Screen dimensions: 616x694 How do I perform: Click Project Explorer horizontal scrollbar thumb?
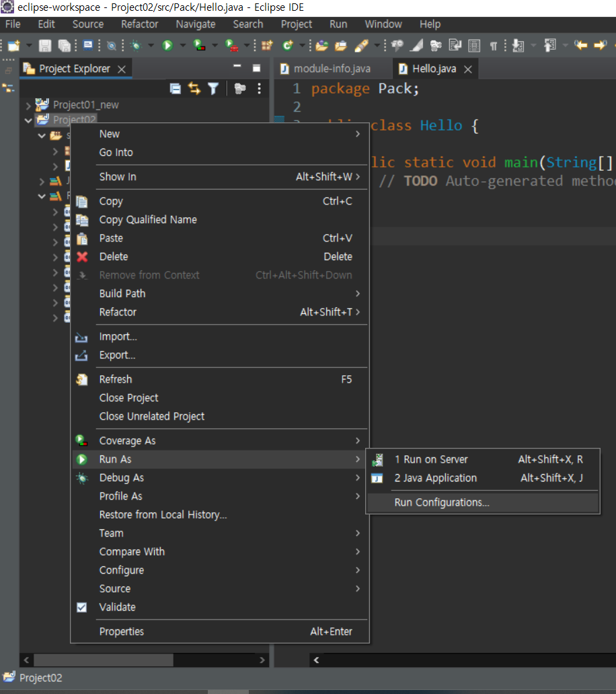click(104, 660)
